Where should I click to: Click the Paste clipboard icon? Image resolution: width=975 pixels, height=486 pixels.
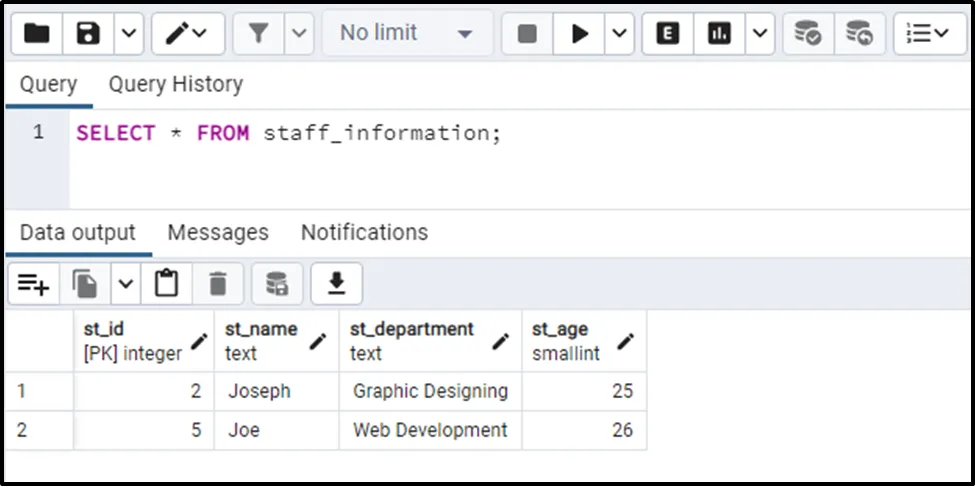(166, 285)
